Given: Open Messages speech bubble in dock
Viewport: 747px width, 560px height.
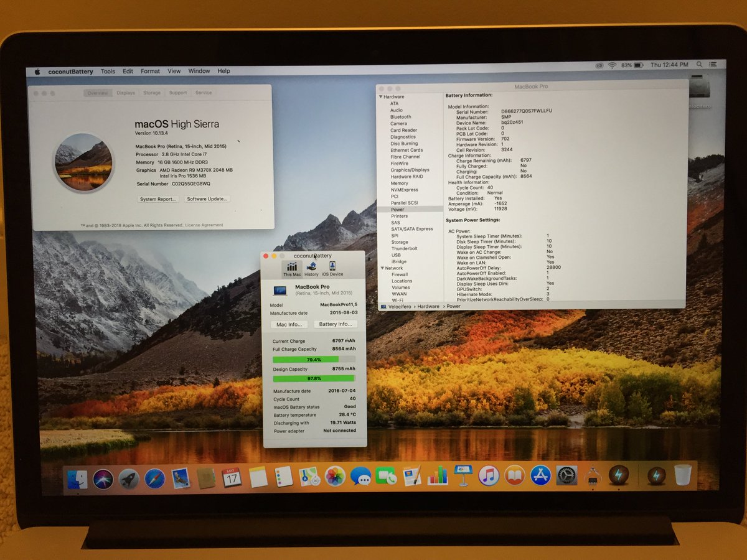Looking at the screenshot, I should point(360,477).
